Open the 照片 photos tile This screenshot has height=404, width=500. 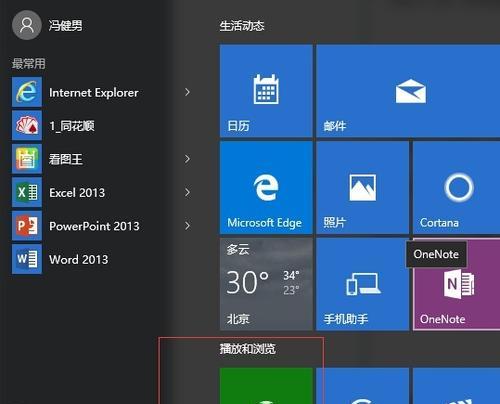tap(363, 188)
